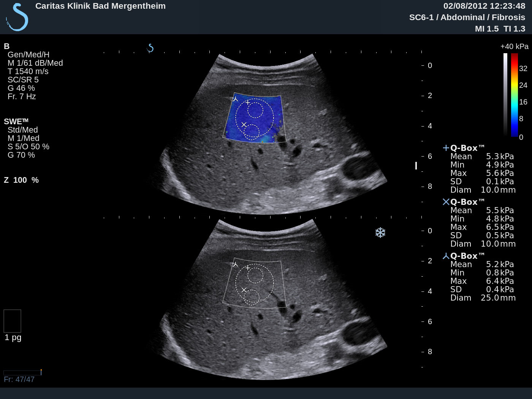Click the plus marker in the lower B-mode image
Viewport: 532px width, 399px height.
(248, 268)
